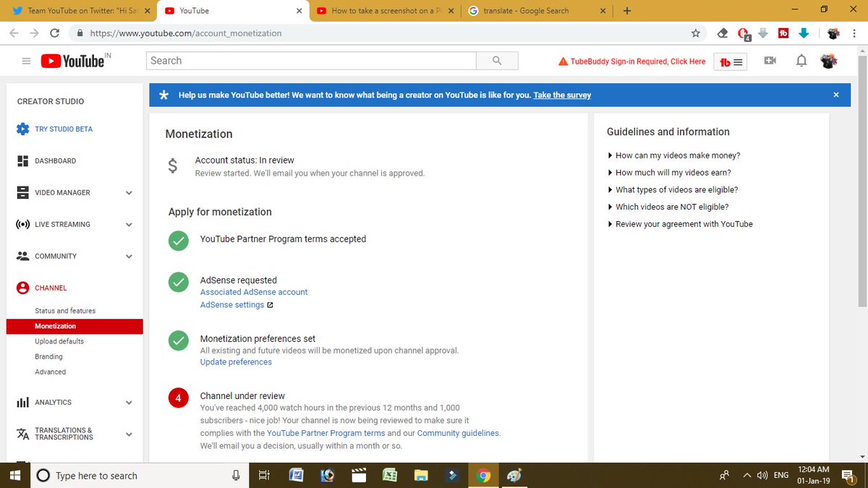The image size is (868, 488).
Task: Click the Analytics bar chart icon
Action: pyautogui.click(x=22, y=402)
